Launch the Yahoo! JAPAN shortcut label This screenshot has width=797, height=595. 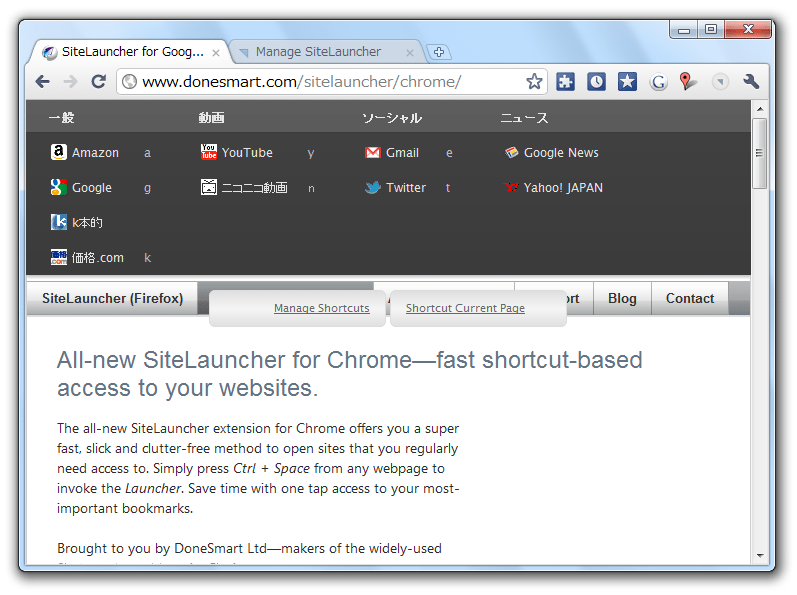(x=563, y=187)
